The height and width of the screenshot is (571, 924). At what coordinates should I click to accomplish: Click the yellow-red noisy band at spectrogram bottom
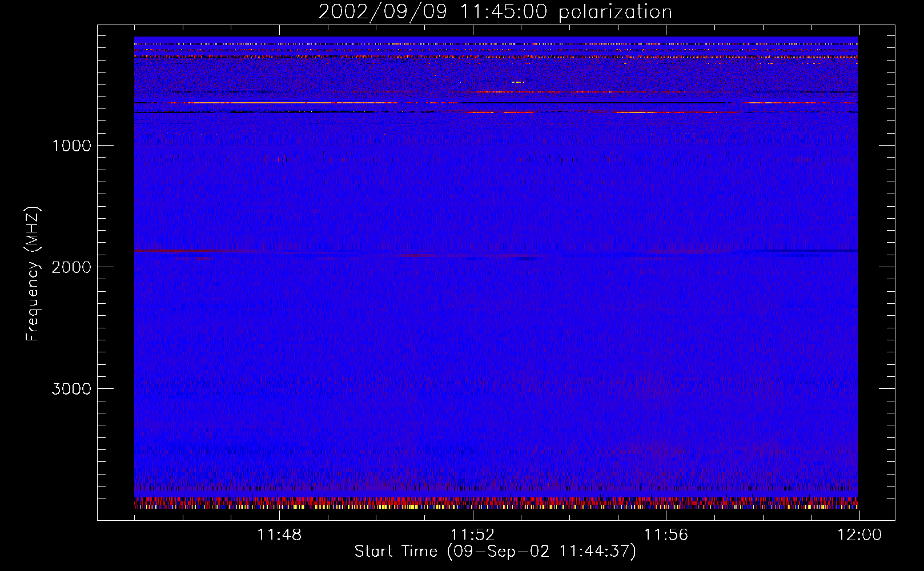point(496,503)
